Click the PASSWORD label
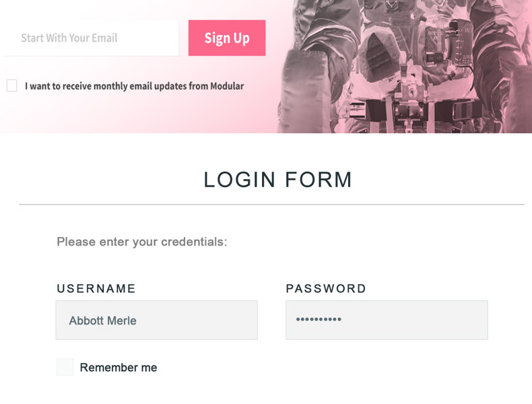The image size is (532, 404). (326, 289)
